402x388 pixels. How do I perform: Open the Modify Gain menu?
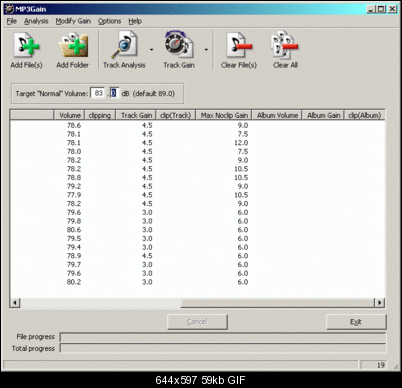point(73,21)
